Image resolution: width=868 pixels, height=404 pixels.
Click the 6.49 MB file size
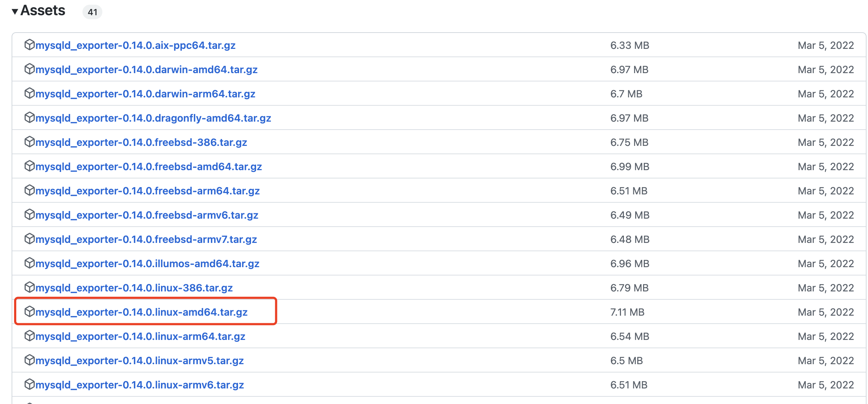(630, 215)
